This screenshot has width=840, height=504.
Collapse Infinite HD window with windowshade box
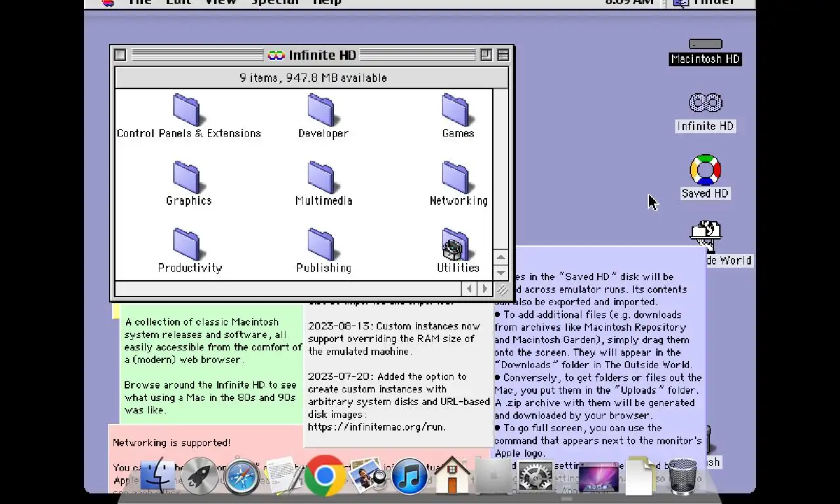click(503, 55)
